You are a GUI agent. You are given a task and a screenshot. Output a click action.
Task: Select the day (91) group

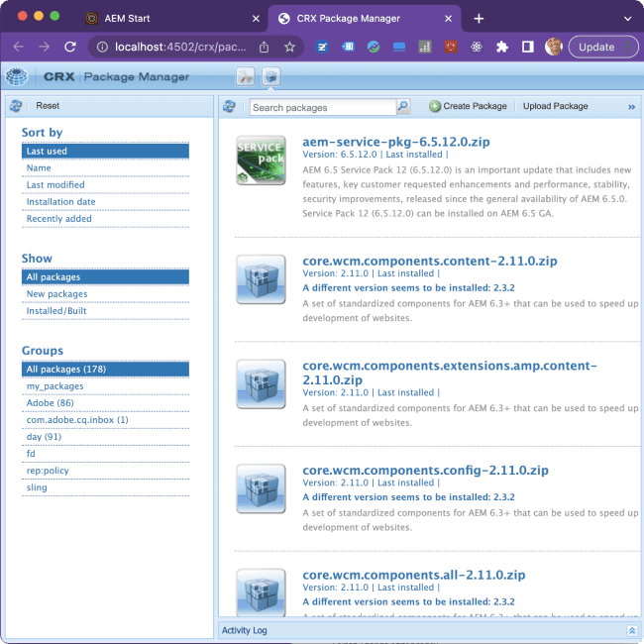105,437
